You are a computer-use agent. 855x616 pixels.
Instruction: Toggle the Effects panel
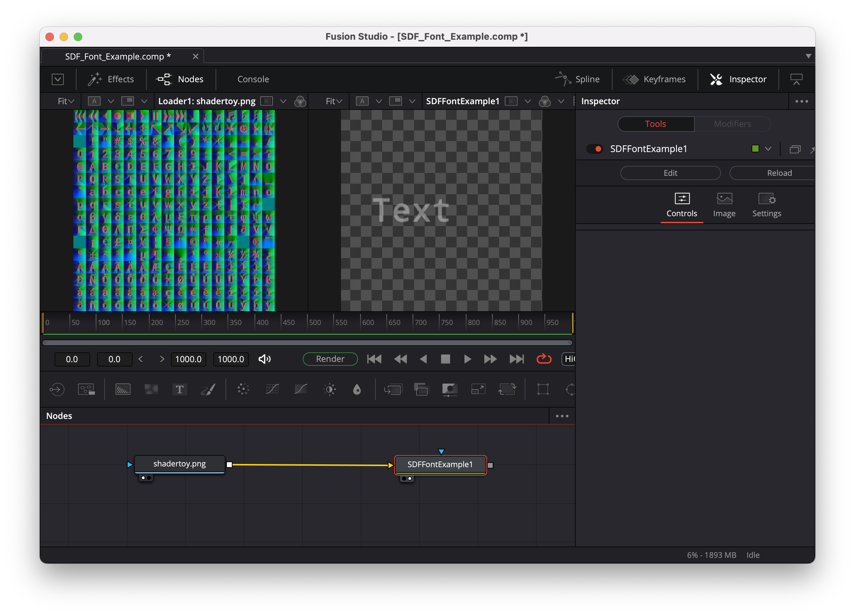coord(111,79)
